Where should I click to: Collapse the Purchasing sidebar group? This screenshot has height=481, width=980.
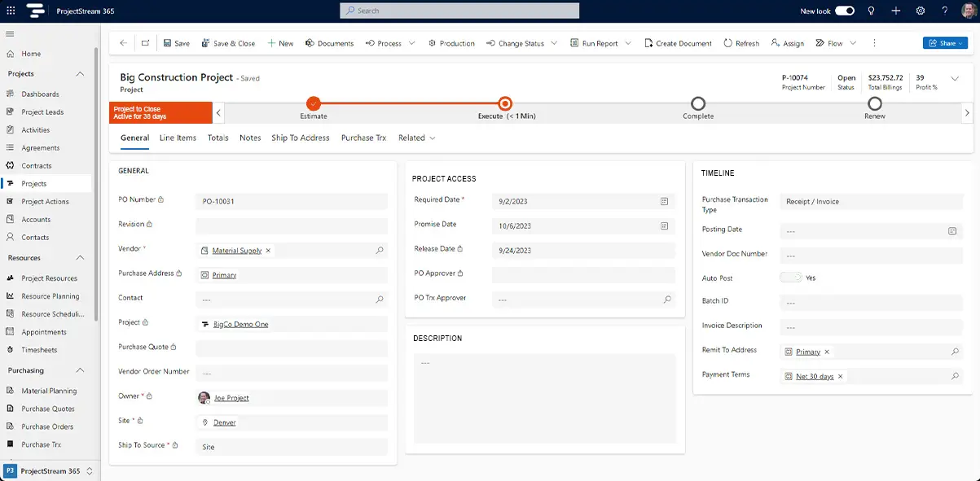[80, 370]
